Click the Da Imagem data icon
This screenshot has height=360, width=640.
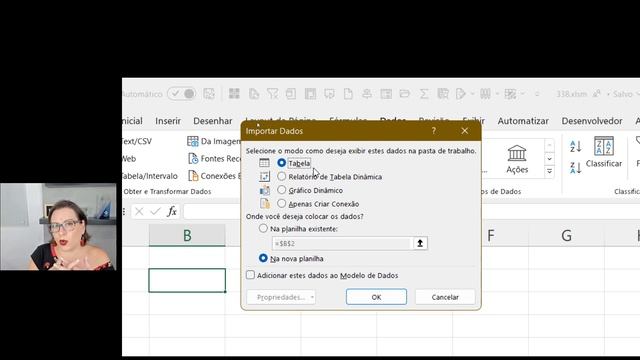(193, 141)
